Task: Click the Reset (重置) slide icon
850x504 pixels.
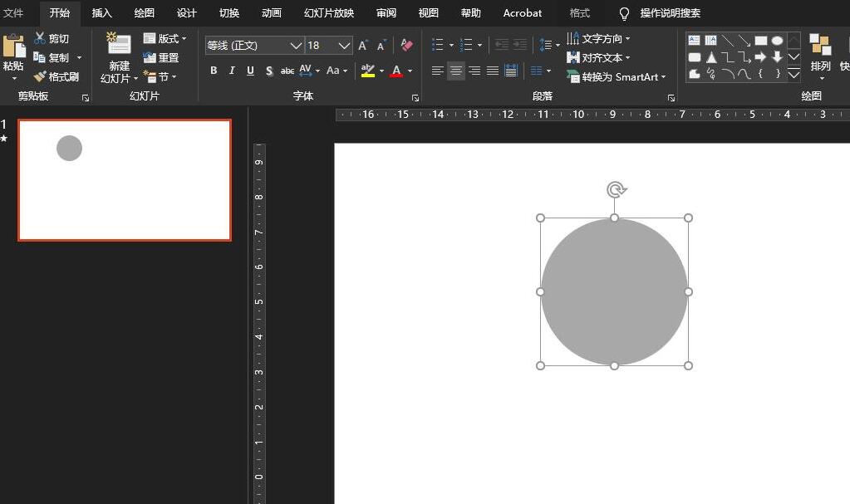Action: click(150, 57)
